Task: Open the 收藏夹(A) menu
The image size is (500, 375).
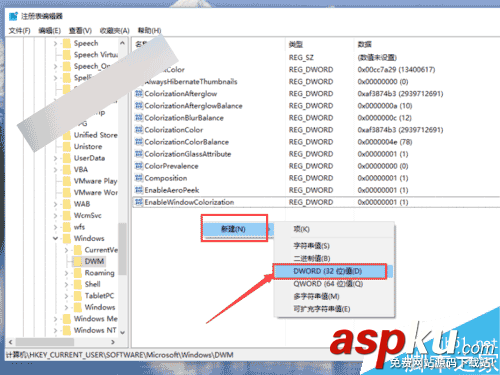Action: click(114, 31)
